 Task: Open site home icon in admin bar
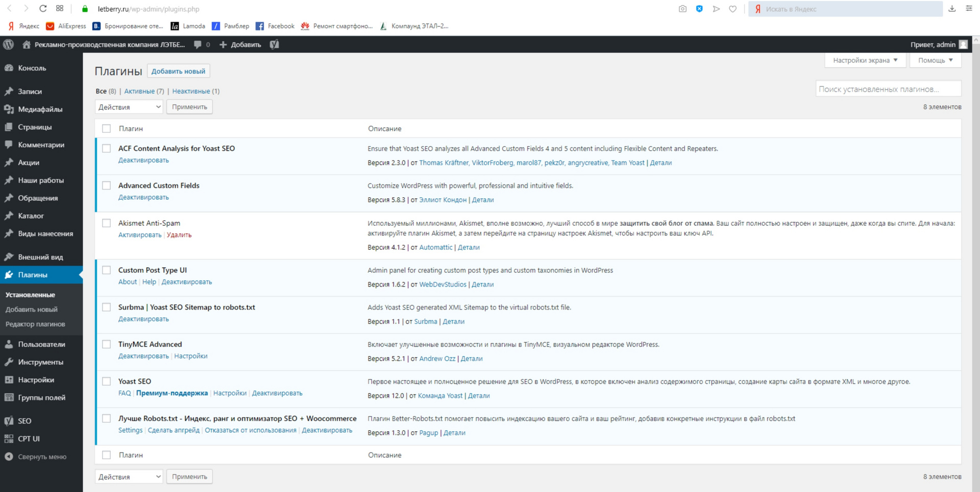pos(27,44)
